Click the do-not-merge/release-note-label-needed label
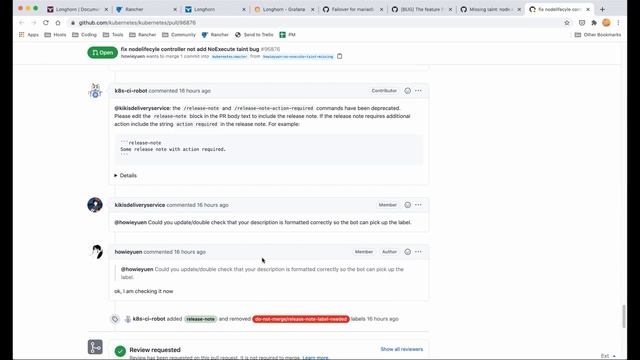This screenshot has width=640, height=360. pos(301,319)
